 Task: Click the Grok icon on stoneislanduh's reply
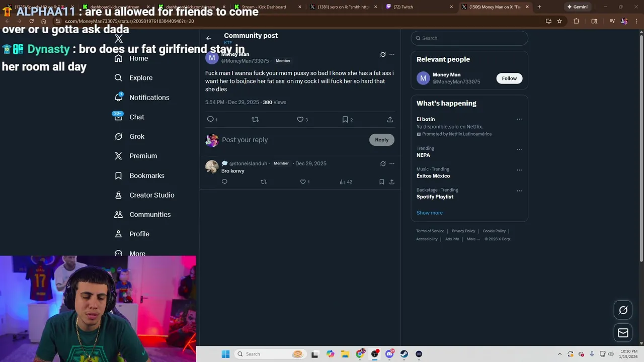click(383, 163)
